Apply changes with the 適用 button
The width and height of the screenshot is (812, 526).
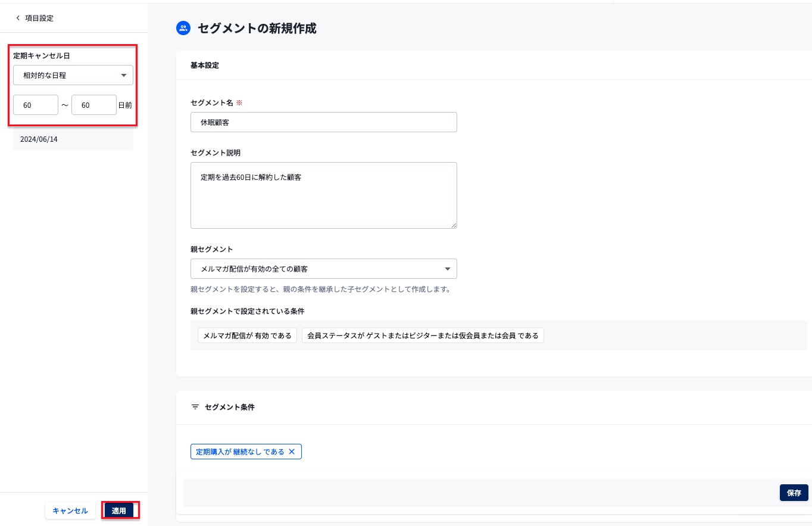pos(119,511)
